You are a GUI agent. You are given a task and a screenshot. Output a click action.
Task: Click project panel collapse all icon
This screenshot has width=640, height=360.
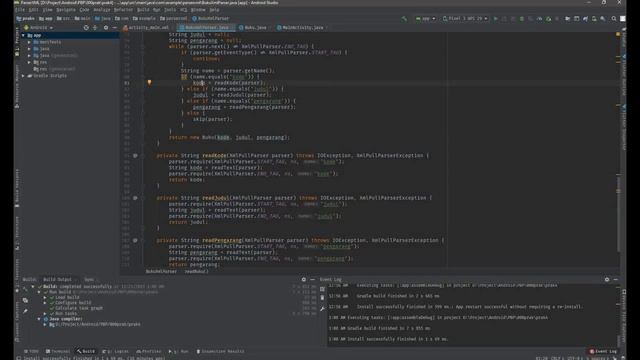coord(95,28)
